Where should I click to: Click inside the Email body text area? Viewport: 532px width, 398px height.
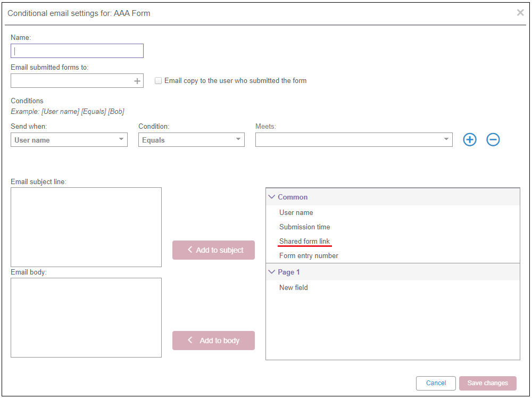[x=86, y=318]
